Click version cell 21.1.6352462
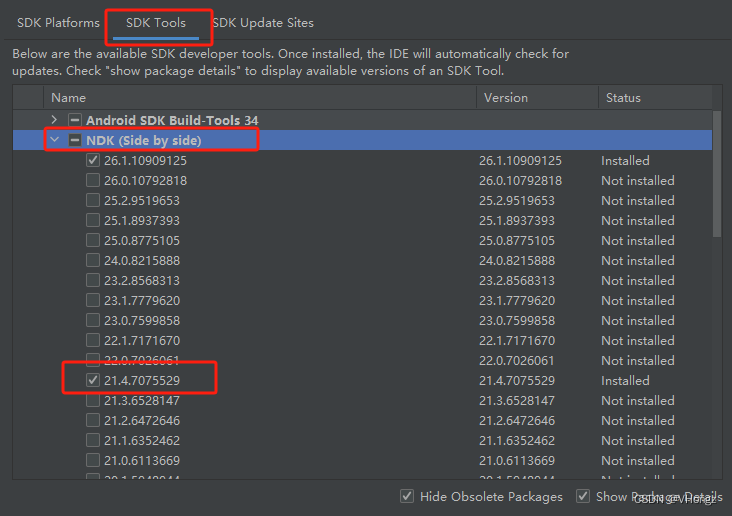Image resolution: width=732 pixels, height=516 pixels. pyautogui.click(x=517, y=441)
